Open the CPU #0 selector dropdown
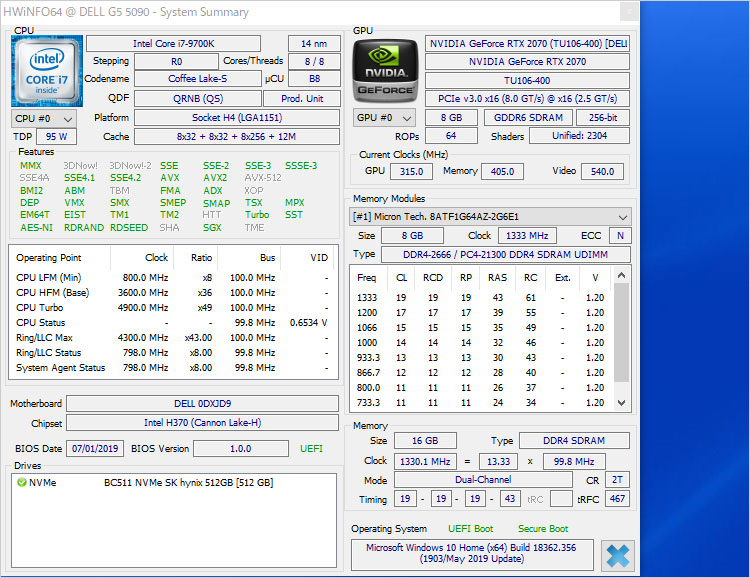This screenshot has width=750, height=578. coord(41,118)
